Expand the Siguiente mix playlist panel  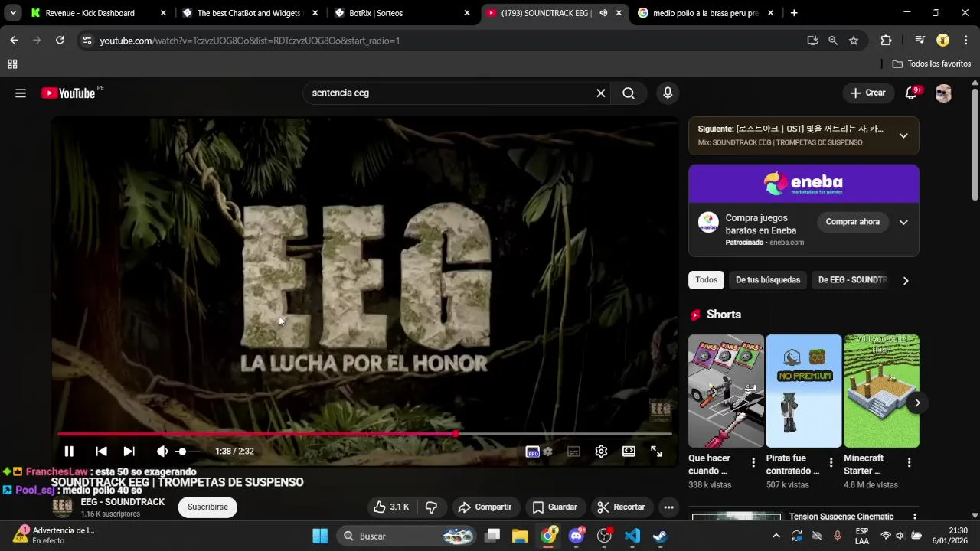pyautogui.click(x=903, y=135)
